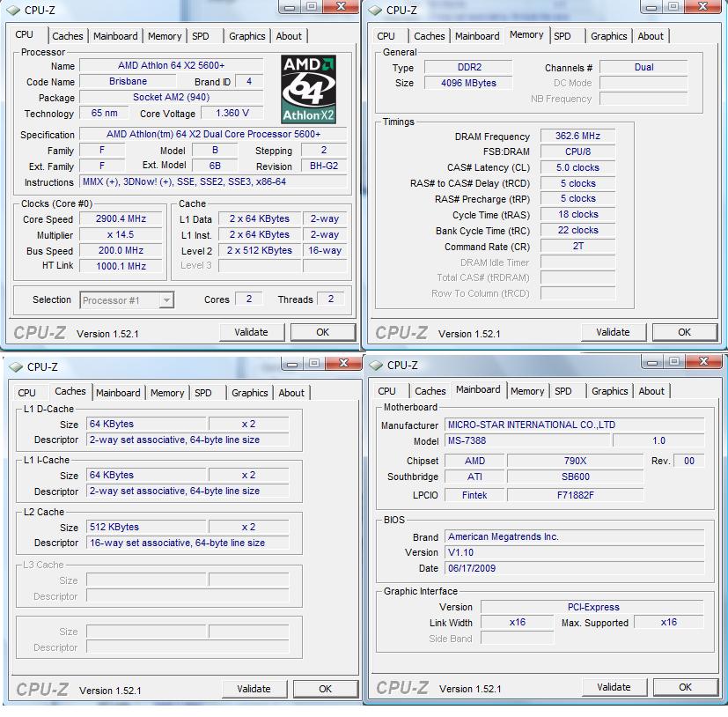Click the 362.6 MHz DRAM frequency value
This screenshot has width=728, height=717.
tap(578, 137)
